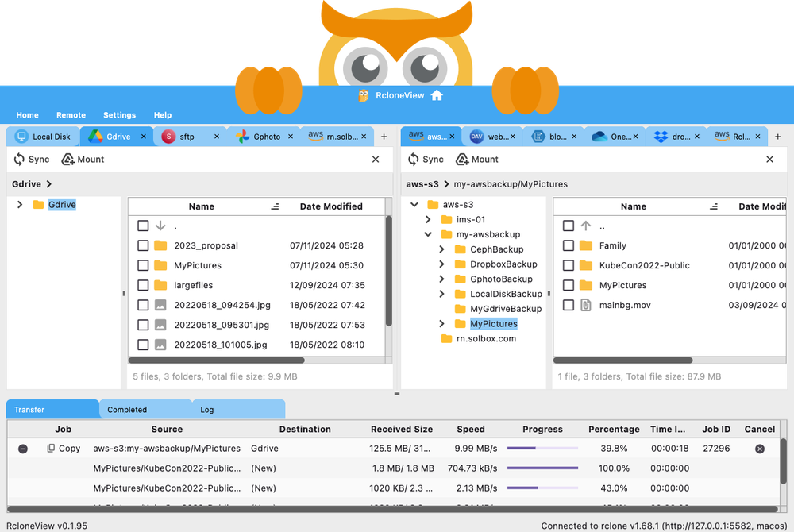This screenshot has height=532, width=794.
Task: Check the KubeCon2022-Public folder checkbox
Action: point(569,265)
